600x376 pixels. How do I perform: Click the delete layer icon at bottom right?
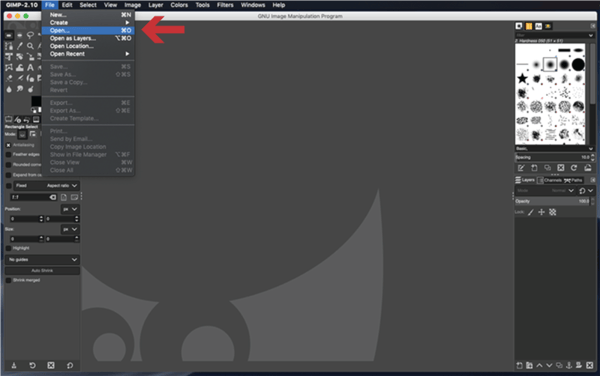(x=590, y=365)
